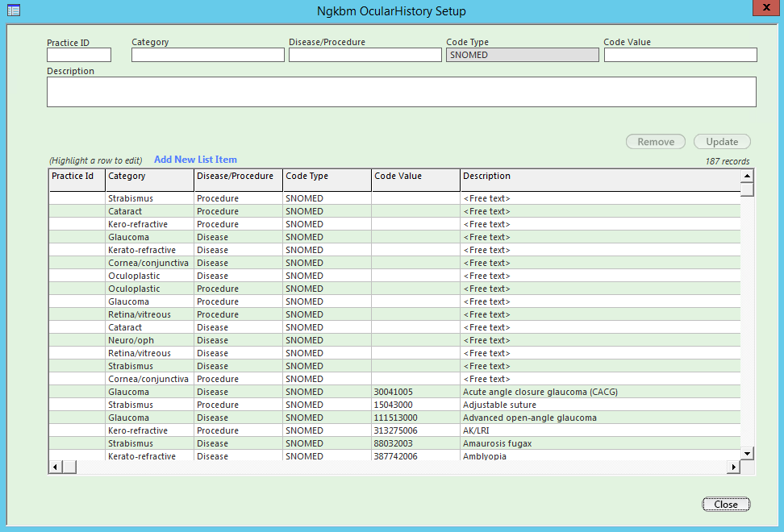The height and width of the screenshot is (532, 784).
Task: Click the vertical scrollbar thumb
Action: pyautogui.click(x=747, y=189)
